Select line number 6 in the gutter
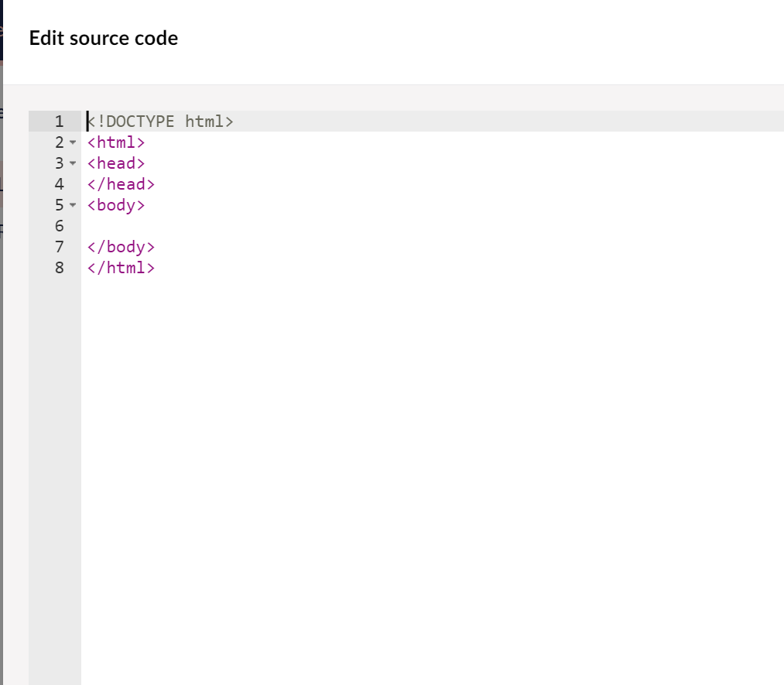The image size is (784, 685). click(x=60, y=226)
